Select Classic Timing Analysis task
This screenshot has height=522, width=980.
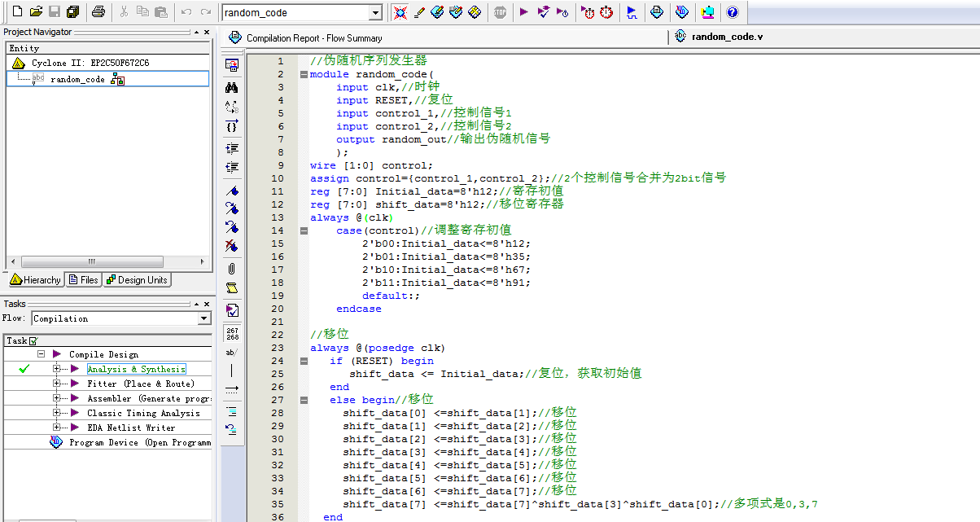143,413
